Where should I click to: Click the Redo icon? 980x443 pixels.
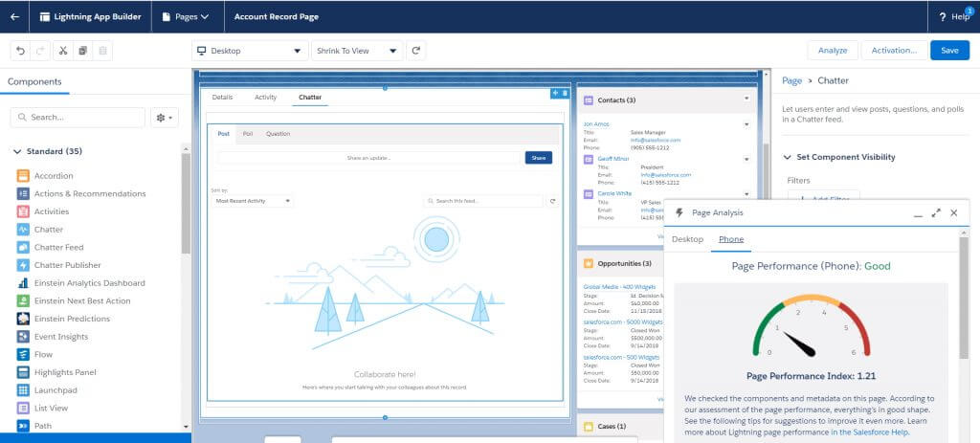click(x=40, y=51)
